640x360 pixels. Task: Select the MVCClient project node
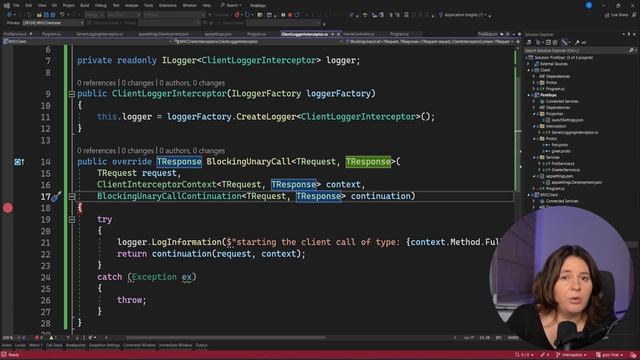tap(549, 195)
